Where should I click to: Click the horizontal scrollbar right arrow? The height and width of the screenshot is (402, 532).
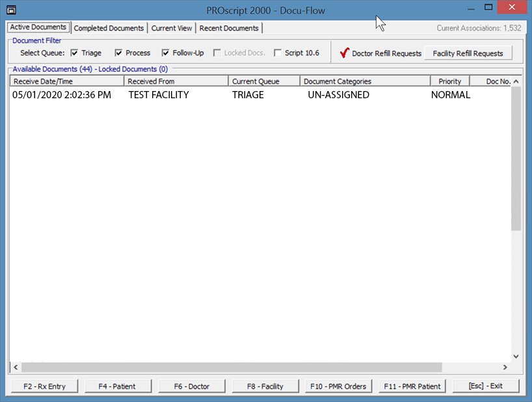pos(505,368)
